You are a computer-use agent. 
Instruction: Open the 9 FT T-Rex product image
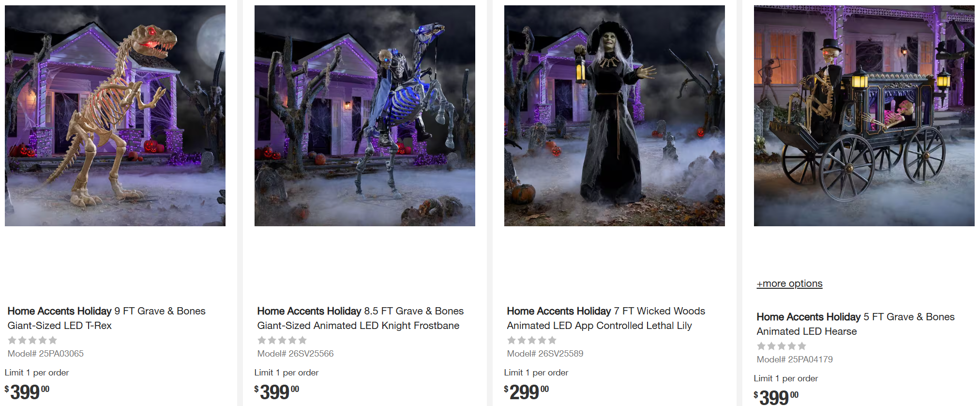click(115, 116)
